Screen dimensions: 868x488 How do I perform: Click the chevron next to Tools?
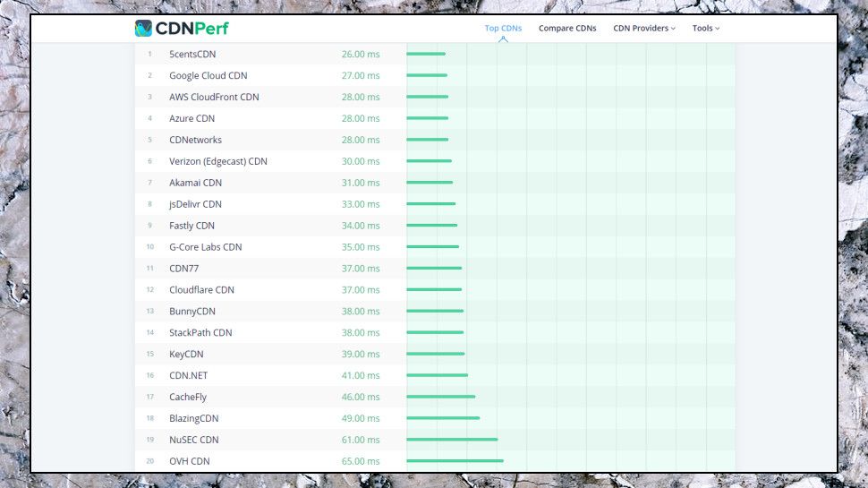pos(718,29)
